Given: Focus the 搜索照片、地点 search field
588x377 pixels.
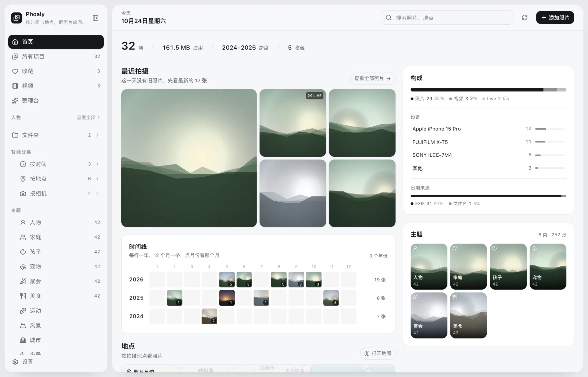Looking at the screenshot, I should pos(447,18).
